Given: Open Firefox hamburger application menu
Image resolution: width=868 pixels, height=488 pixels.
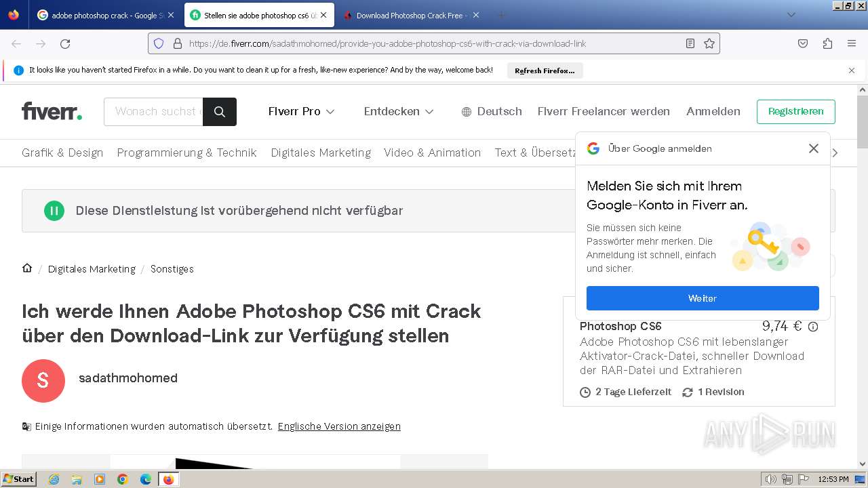Looking at the screenshot, I should point(852,43).
